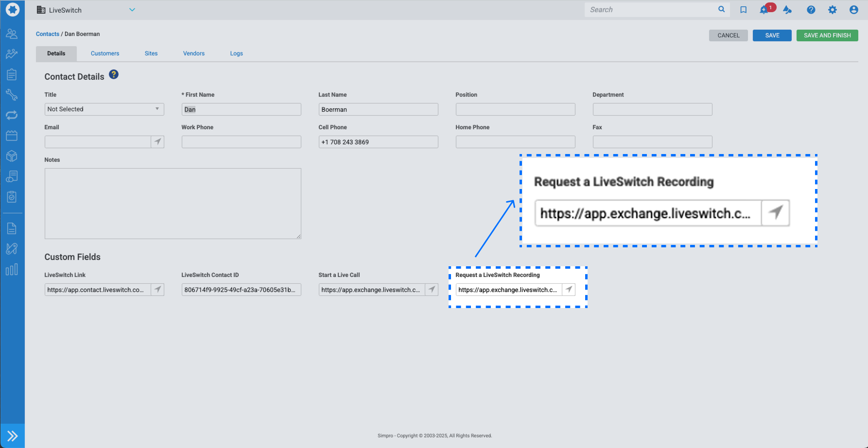Click the notifications bell icon

point(764,10)
